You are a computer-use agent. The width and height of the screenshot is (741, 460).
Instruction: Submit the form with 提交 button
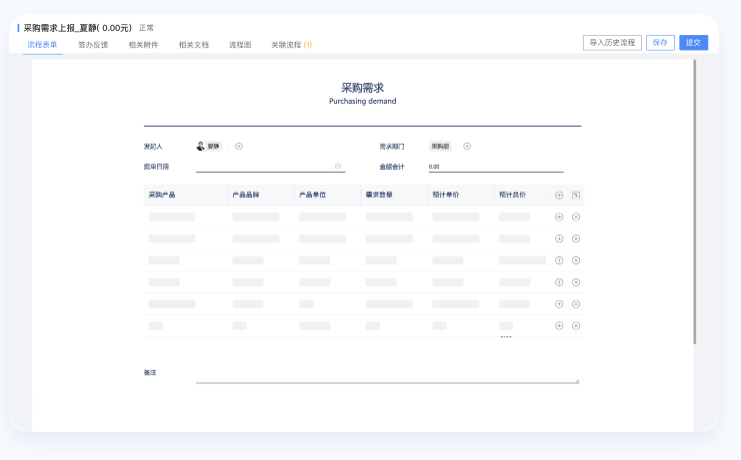pos(693,43)
